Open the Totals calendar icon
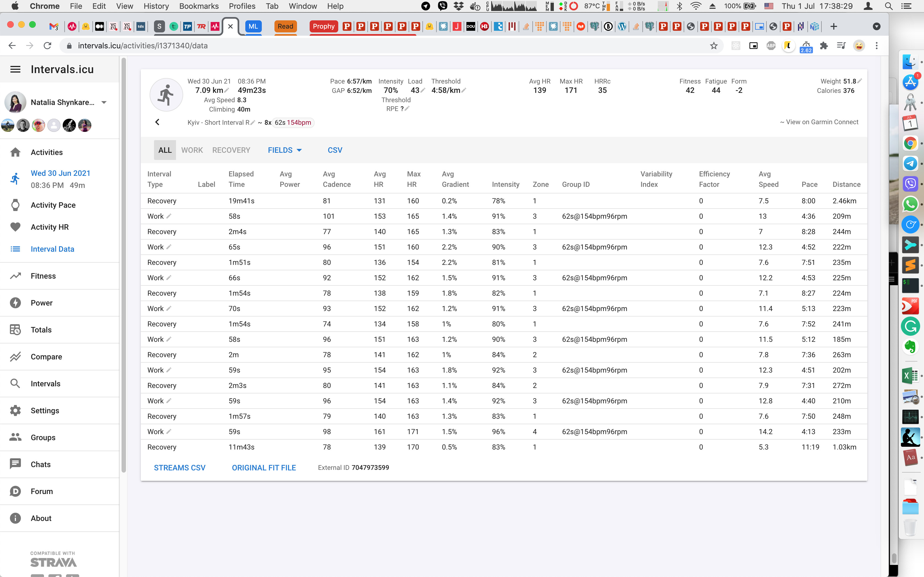This screenshot has width=924, height=577. [15, 330]
